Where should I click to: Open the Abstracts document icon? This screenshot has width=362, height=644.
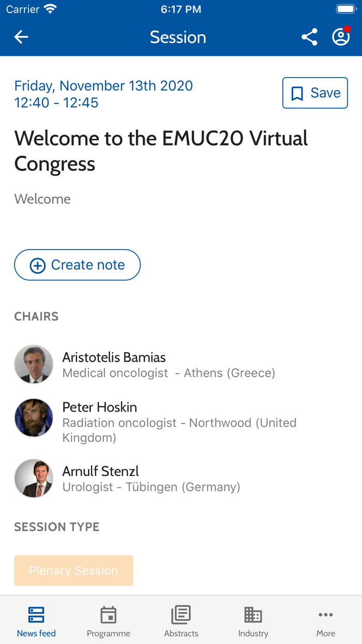pos(180,614)
